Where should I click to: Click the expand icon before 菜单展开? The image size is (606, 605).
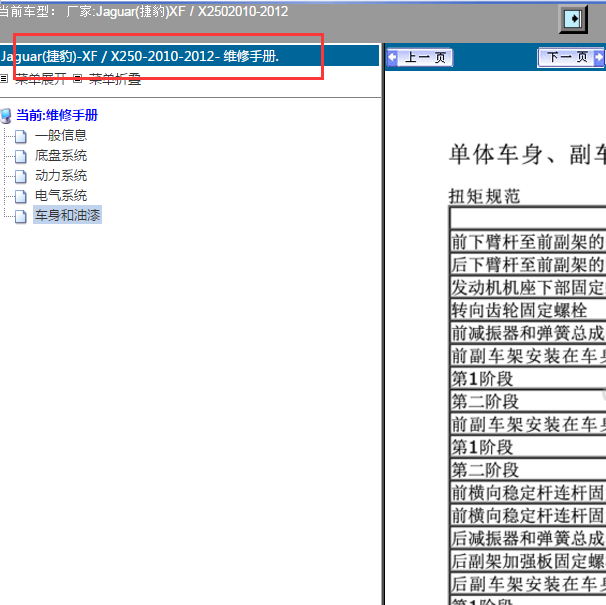pos(4,79)
